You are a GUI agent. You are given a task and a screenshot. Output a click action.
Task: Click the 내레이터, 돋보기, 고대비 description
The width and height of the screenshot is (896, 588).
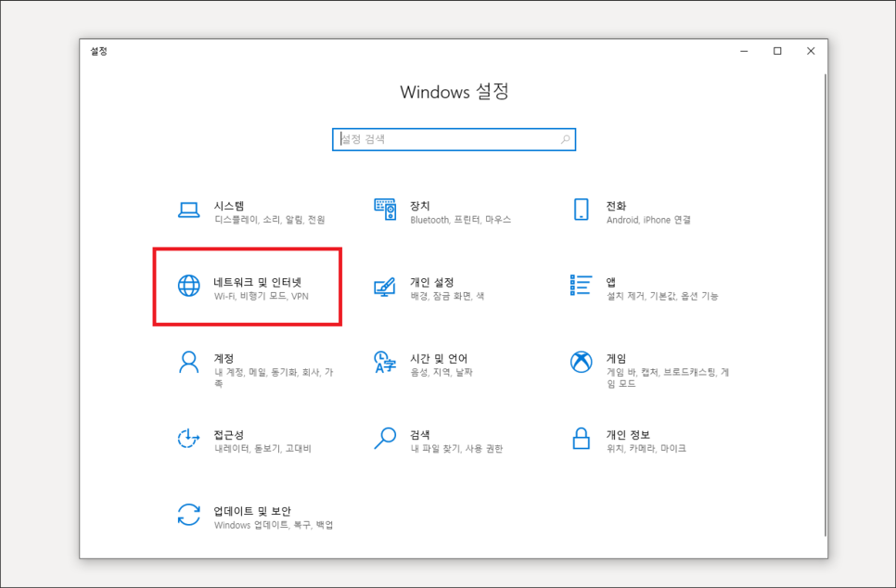(x=262, y=449)
